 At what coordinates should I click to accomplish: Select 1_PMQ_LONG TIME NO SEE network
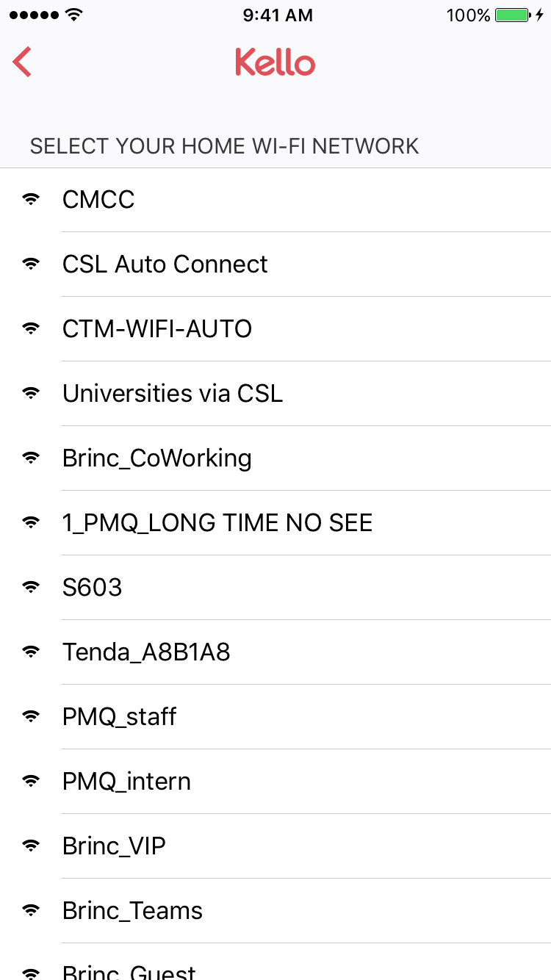(x=275, y=523)
